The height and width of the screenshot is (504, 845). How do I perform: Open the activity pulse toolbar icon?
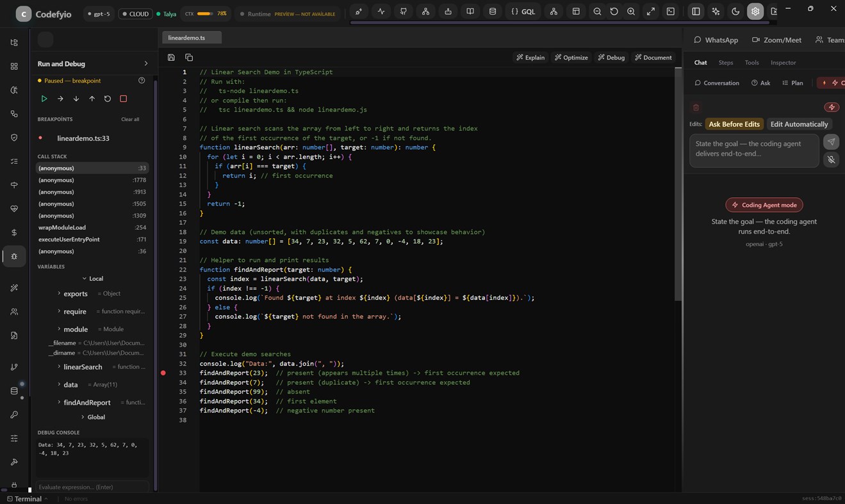[381, 12]
